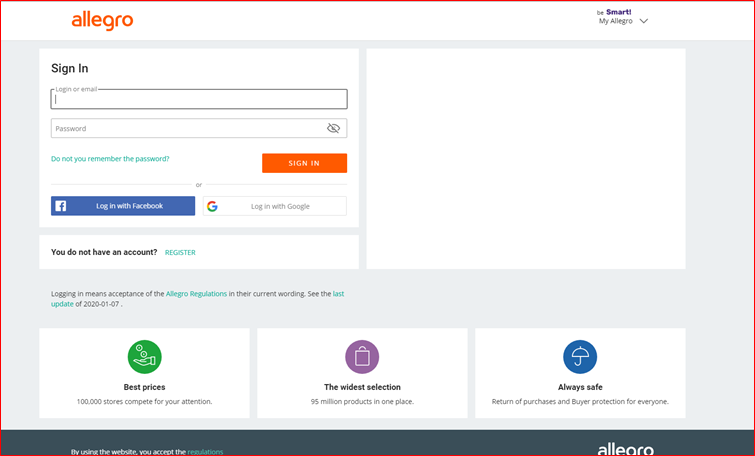
Task: Click 95 million products in one place text
Action: tap(362, 402)
